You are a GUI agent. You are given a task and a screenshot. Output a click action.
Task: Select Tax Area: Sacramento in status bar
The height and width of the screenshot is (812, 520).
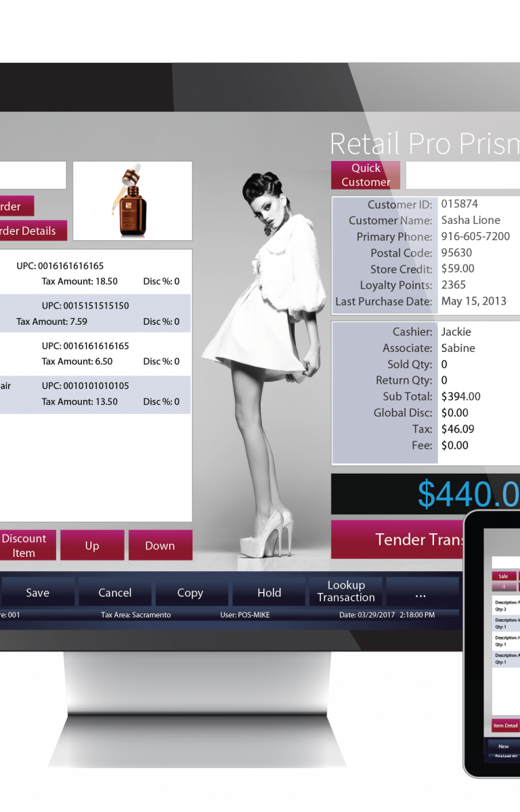tap(136, 615)
